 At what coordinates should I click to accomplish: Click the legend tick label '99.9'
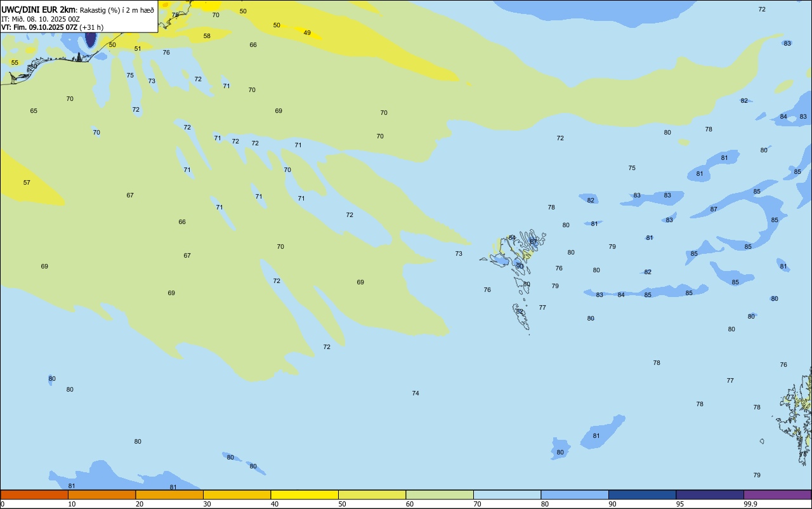(x=750, y=504)
